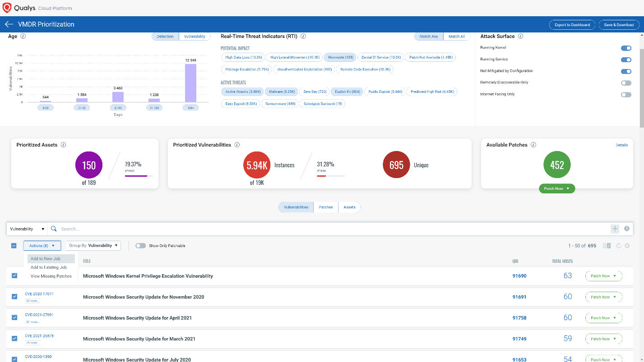Open the green Patch Now dropdown under 452

[557, 188]
